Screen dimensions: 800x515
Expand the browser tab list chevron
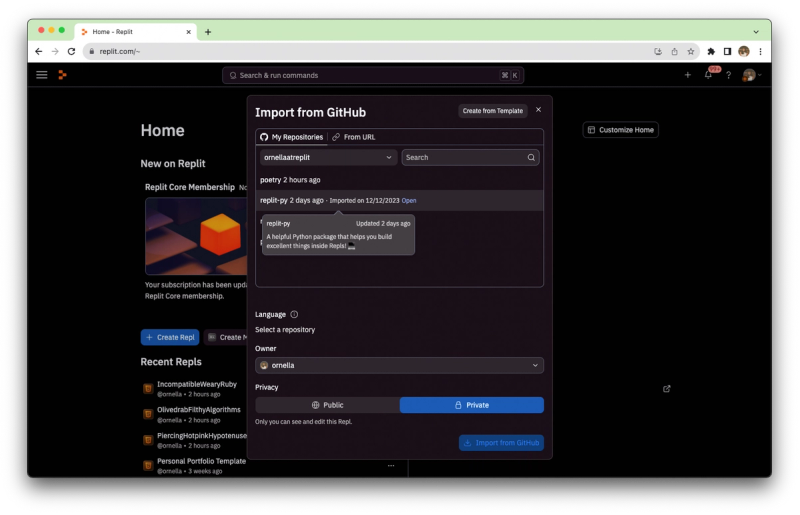pos(756,32)
